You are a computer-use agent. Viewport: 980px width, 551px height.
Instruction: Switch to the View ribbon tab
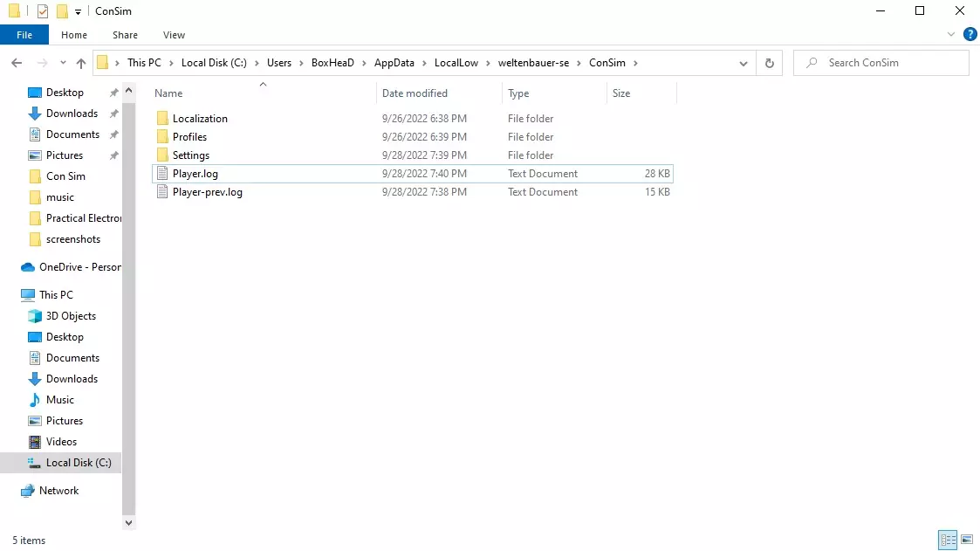tap(174, 35)
